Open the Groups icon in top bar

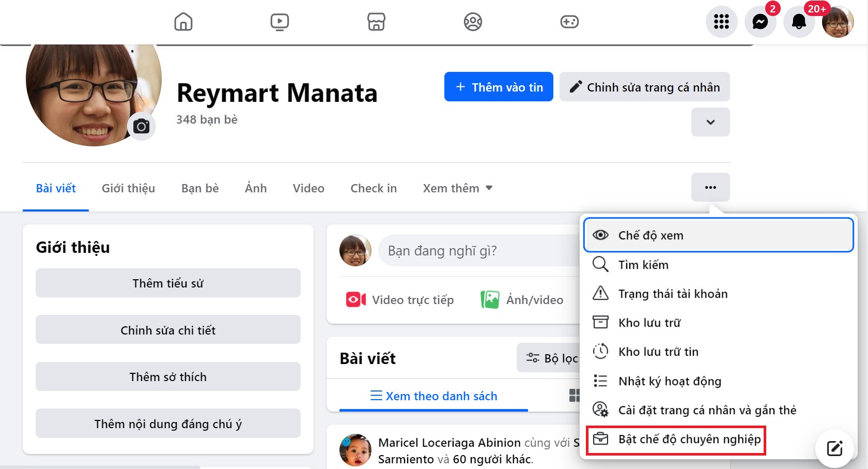coord(473,22)
